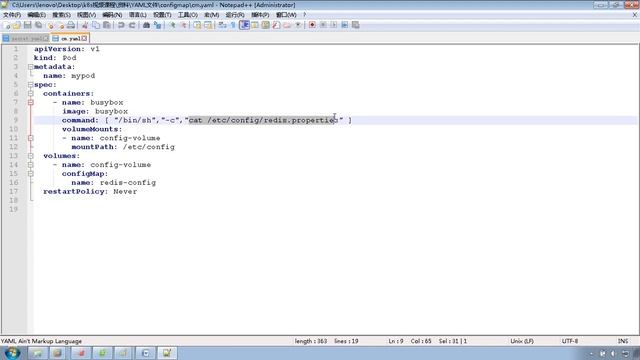The image size is (640, 360).
Task: Print the document with the Print icon
Action: [71, 25]
